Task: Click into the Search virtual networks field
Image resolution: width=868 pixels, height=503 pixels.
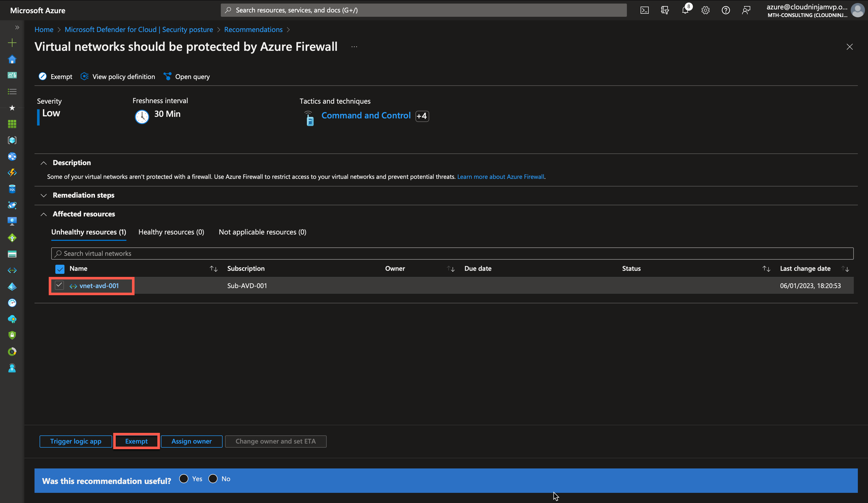Action: [452, 253]
